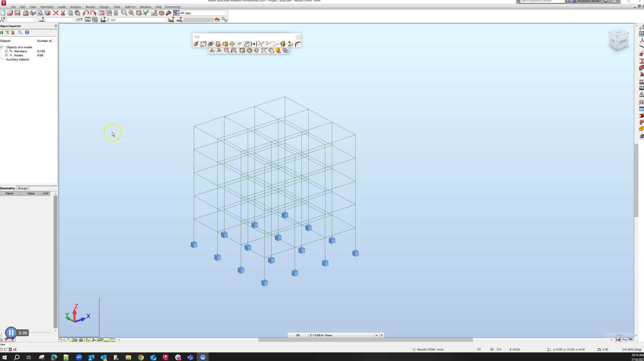
Task: Click the horizontal scrollbar under the viewport
Action: 365,340
